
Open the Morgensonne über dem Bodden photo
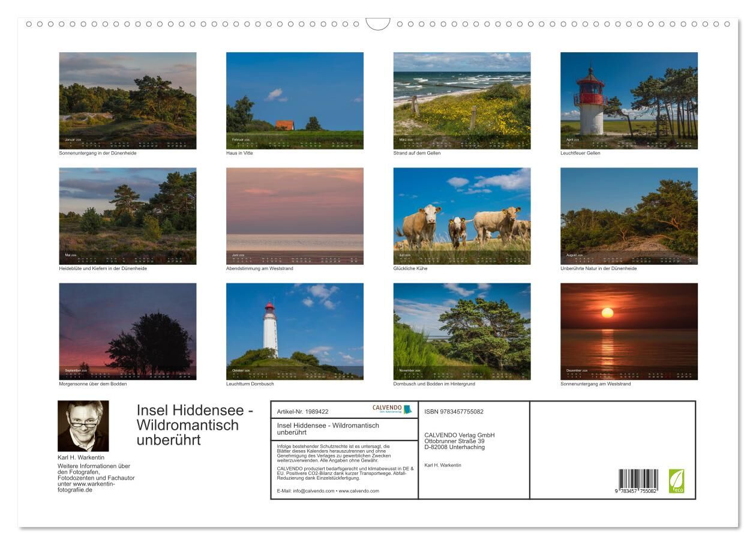click(127, 331)
